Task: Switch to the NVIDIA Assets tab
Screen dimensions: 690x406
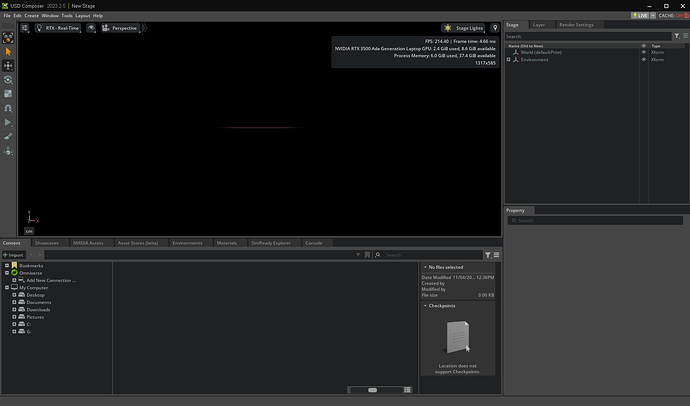Action: [88, 243]
